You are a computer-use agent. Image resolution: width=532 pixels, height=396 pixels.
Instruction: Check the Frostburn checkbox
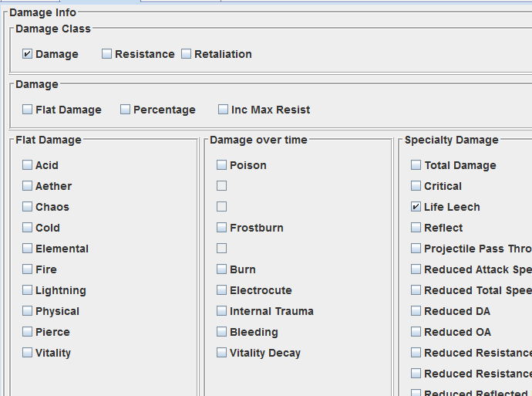tap(222, 228)
